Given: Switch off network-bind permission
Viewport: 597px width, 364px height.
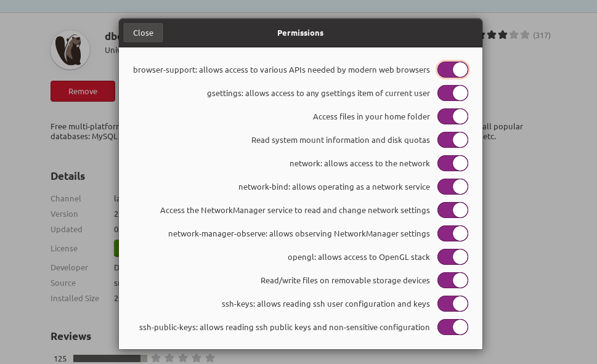Looking at the screenshot, I should (453, 187).
